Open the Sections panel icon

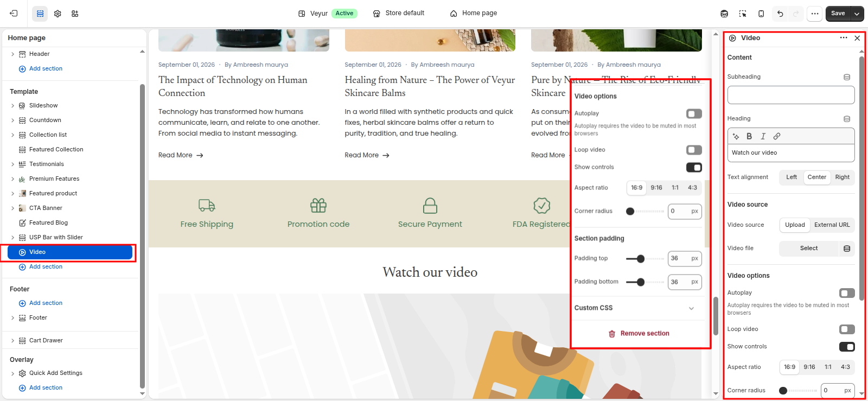(x=40, y=14)
